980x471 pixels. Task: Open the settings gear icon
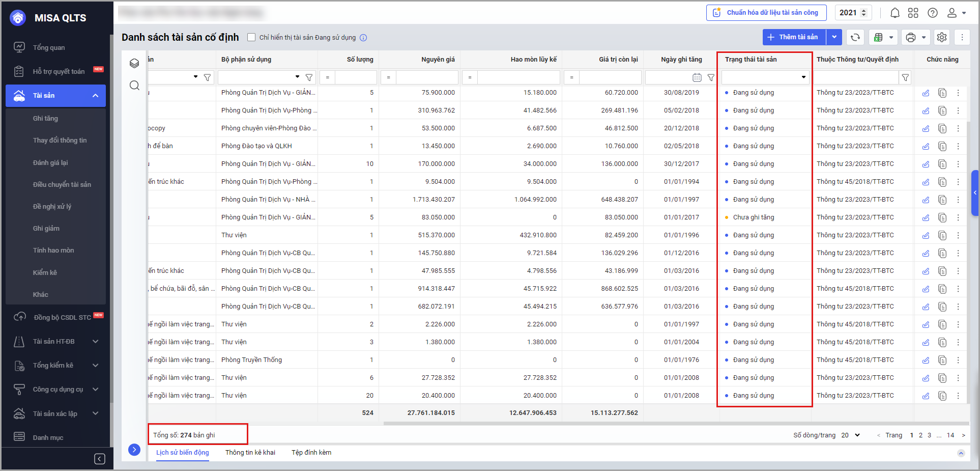coord(942,37)
